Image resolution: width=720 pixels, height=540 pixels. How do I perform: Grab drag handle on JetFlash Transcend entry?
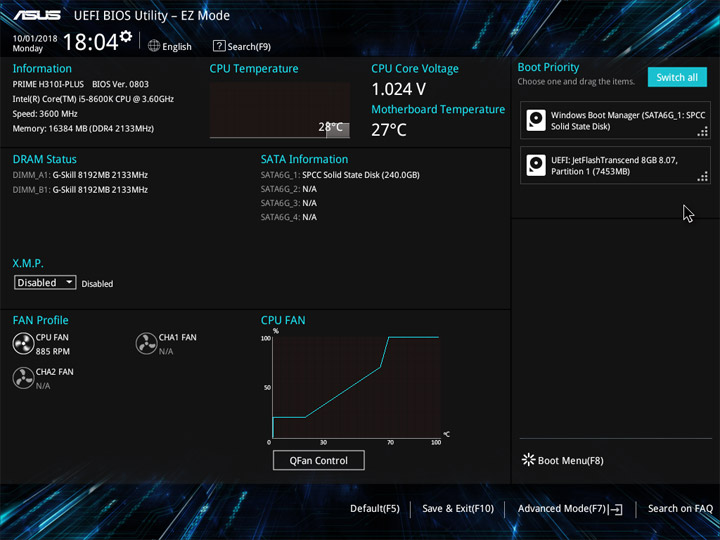click(703, 177)
